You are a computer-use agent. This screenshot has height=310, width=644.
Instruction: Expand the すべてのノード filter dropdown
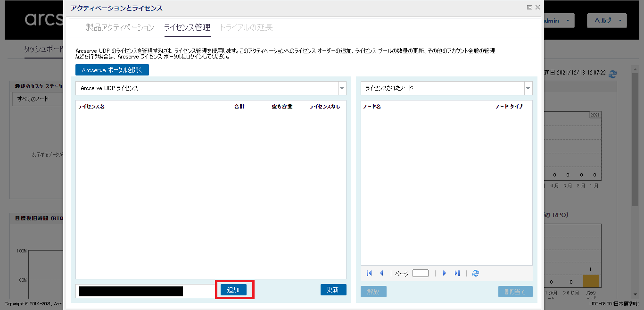pos(38,99)
